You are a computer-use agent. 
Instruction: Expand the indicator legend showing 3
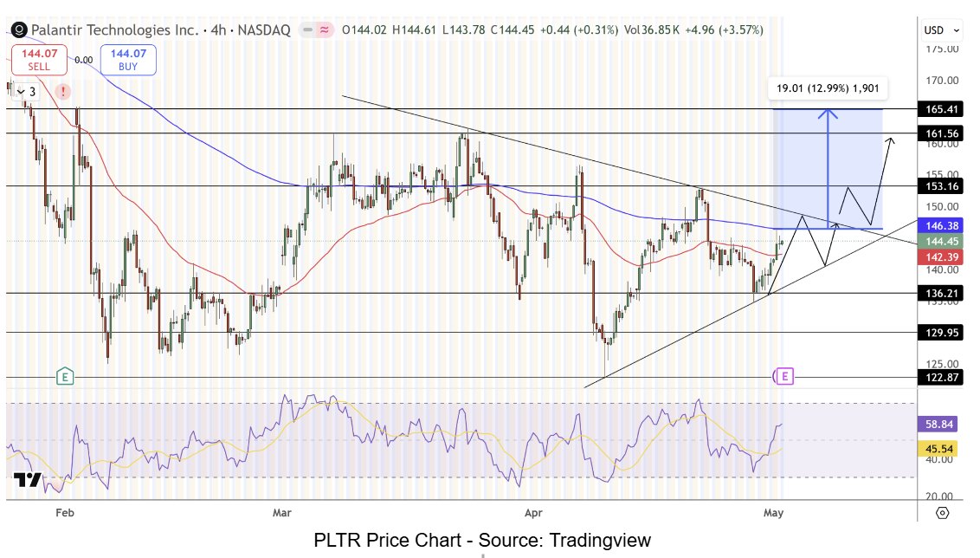tap(26, 92)
